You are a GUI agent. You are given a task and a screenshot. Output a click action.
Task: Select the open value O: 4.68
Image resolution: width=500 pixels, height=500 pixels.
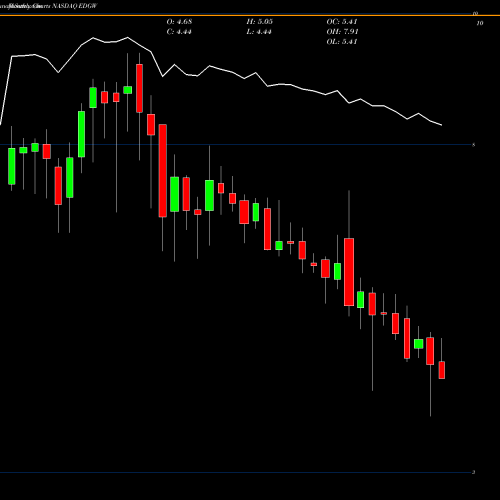pyautogui.click(x=179, y=22)
